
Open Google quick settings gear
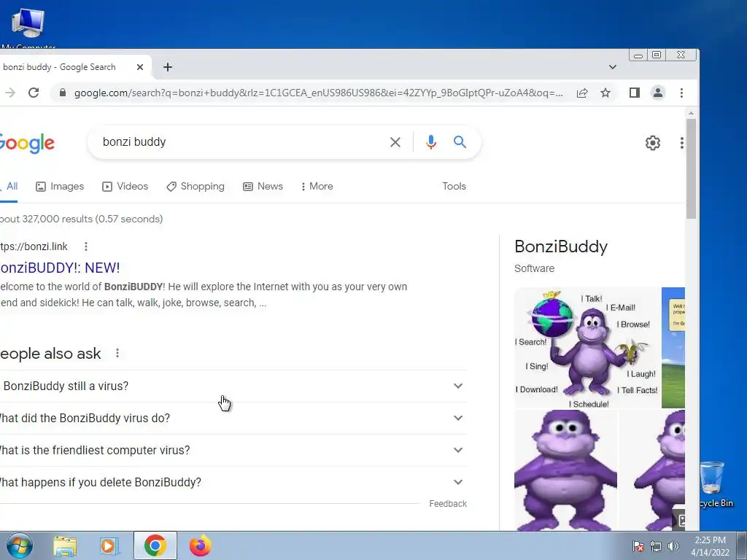pos(653,142)
